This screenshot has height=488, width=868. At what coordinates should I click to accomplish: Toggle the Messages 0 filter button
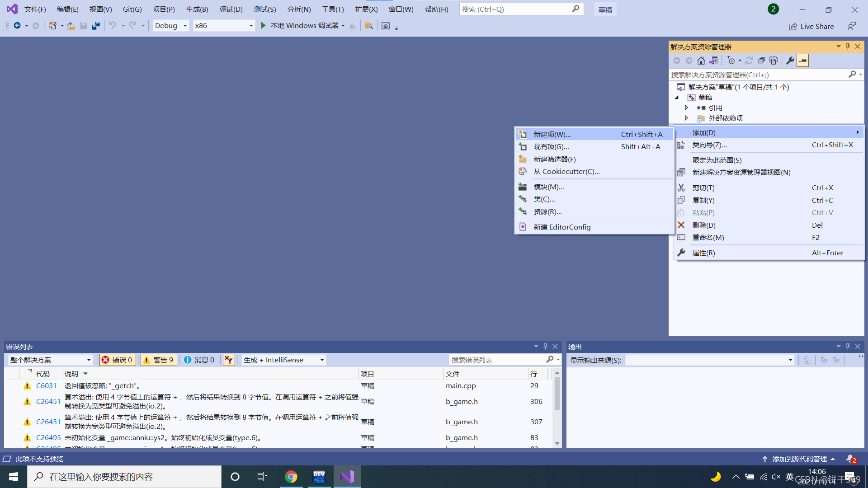click(199, 360)
